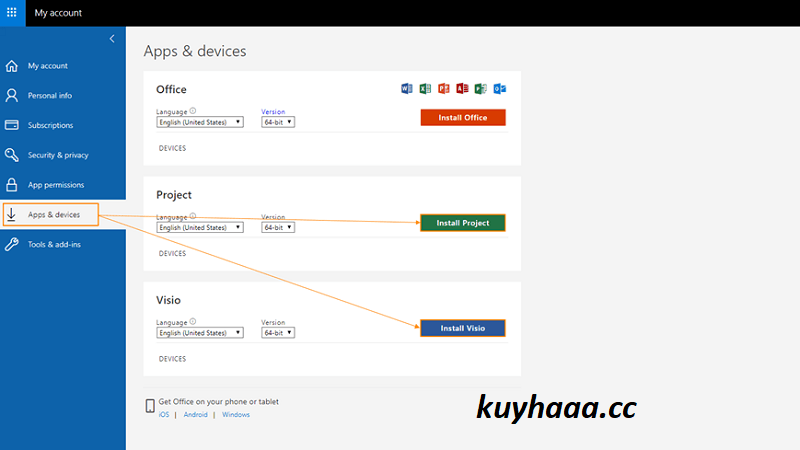Click the home icon beside My account

point(12,66)
